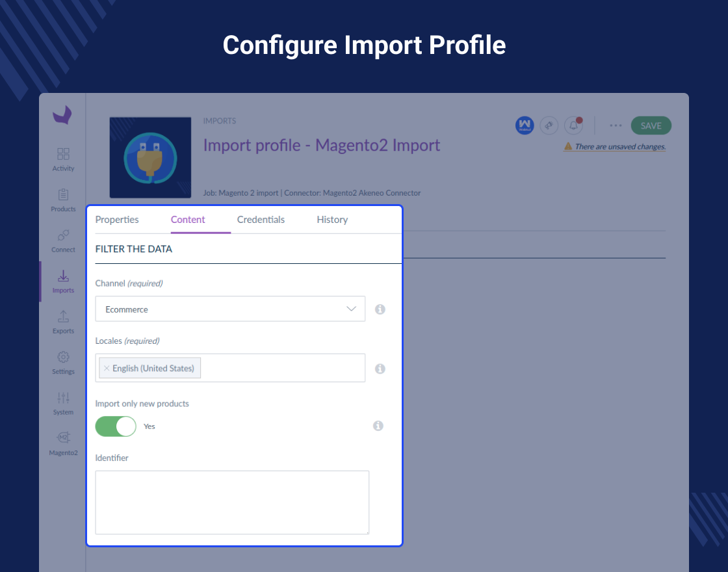Open the History tab

pyautogui.click(x=332, y=220)
